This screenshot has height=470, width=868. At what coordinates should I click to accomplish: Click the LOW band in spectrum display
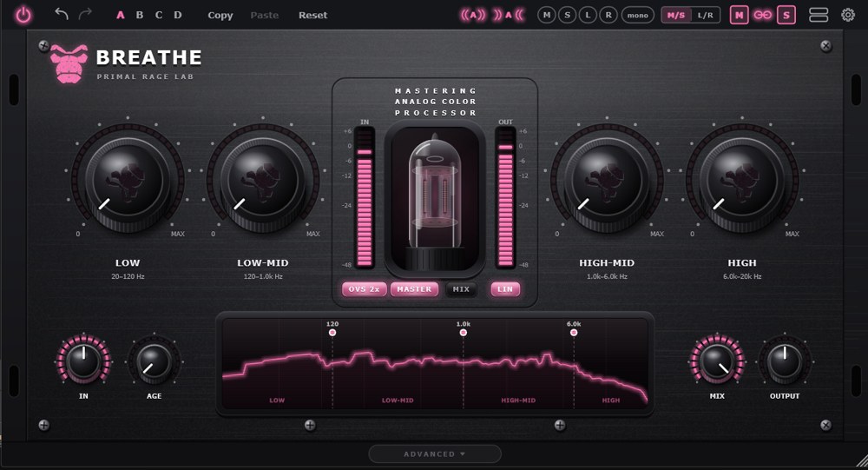click(x=277, y=400)
